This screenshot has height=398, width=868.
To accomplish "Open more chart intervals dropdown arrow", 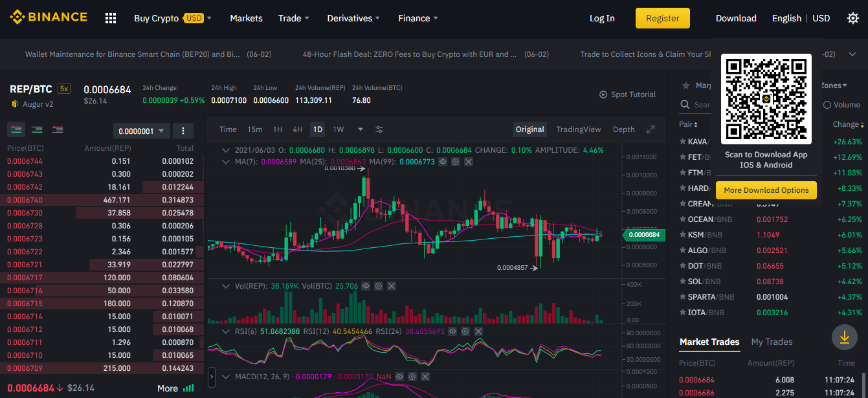I will click(x=361, y=129).
